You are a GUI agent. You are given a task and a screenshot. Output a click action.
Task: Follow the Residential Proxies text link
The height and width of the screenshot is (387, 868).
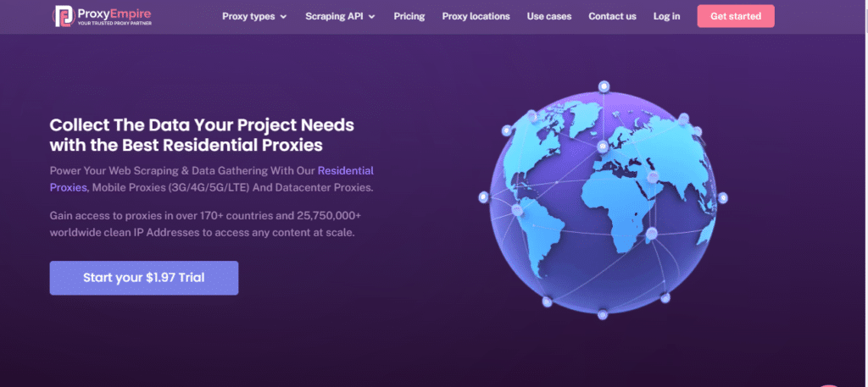(x=211, y=180)
